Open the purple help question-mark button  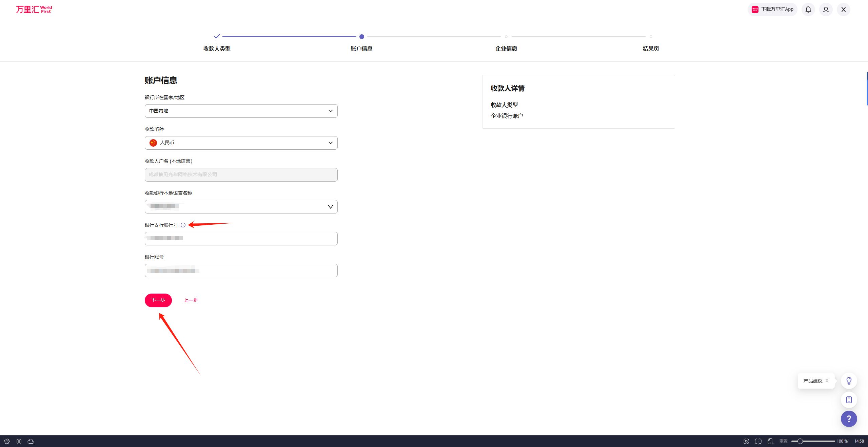pos(849,419)
